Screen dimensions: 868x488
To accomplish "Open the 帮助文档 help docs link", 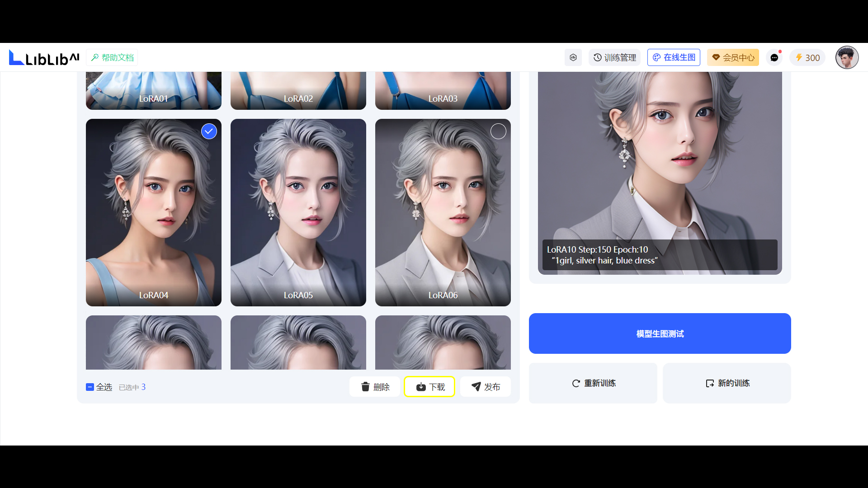I will point(112,58).
